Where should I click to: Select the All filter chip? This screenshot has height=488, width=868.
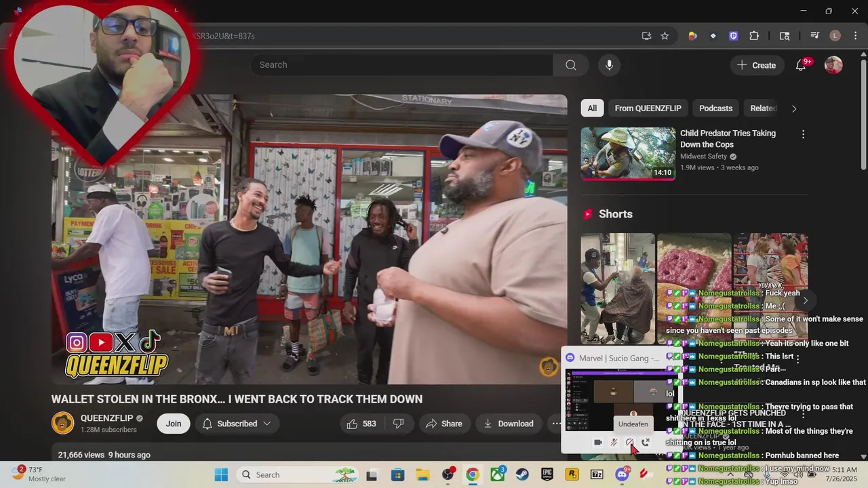pyautogui.click(x=592, y=108)
